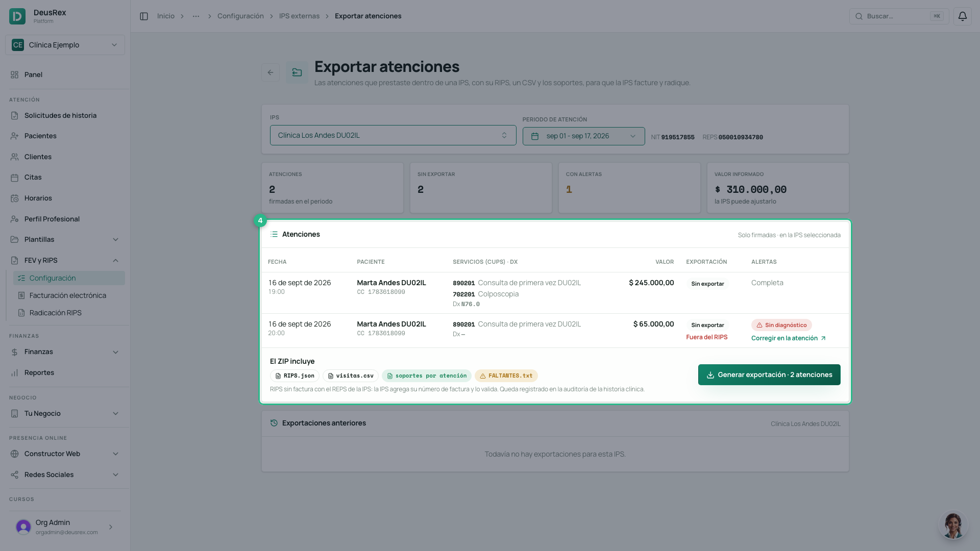Open Citas in sidebar
Viewport: 980px width, 551px height.
point(65,177)
